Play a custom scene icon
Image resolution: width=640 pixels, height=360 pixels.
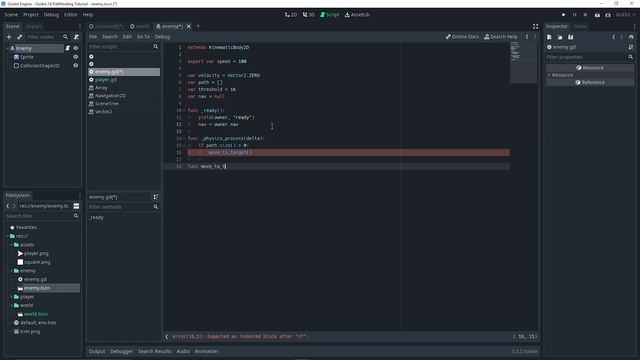click(x=608, y=15)
